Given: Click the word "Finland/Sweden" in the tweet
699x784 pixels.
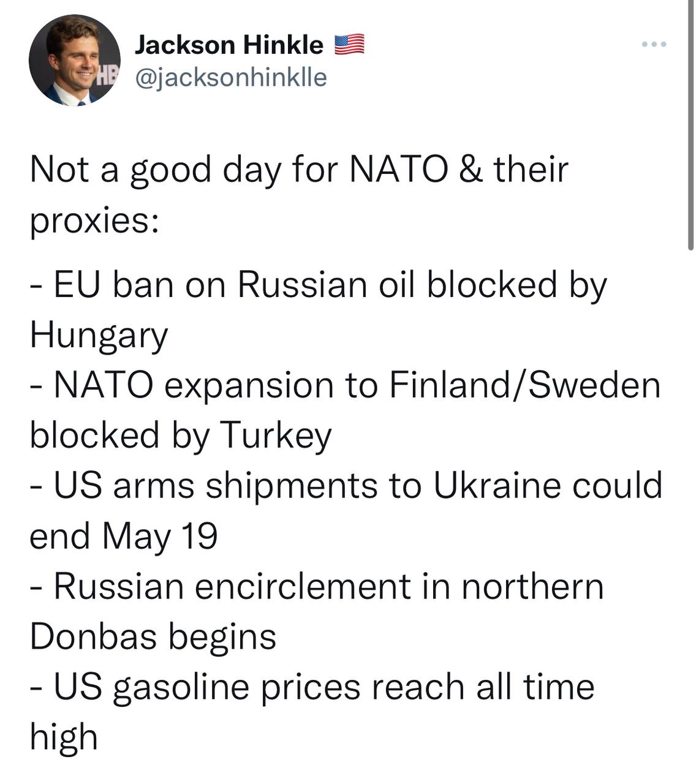Looking at the screenshot, I should 525,385.
